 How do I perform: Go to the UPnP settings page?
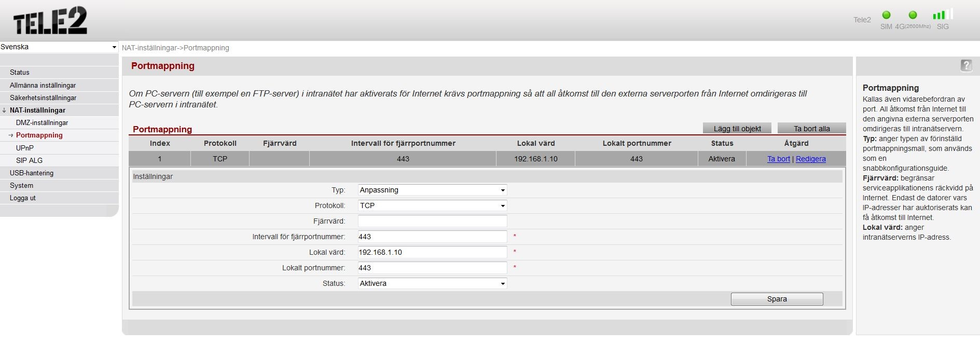tap(25, 148)
